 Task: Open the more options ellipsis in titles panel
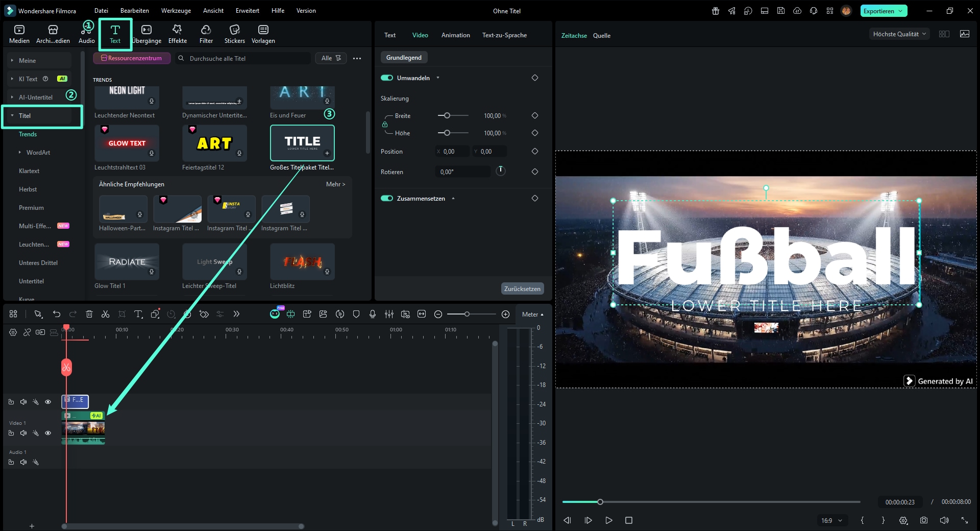tap(357, 58)
